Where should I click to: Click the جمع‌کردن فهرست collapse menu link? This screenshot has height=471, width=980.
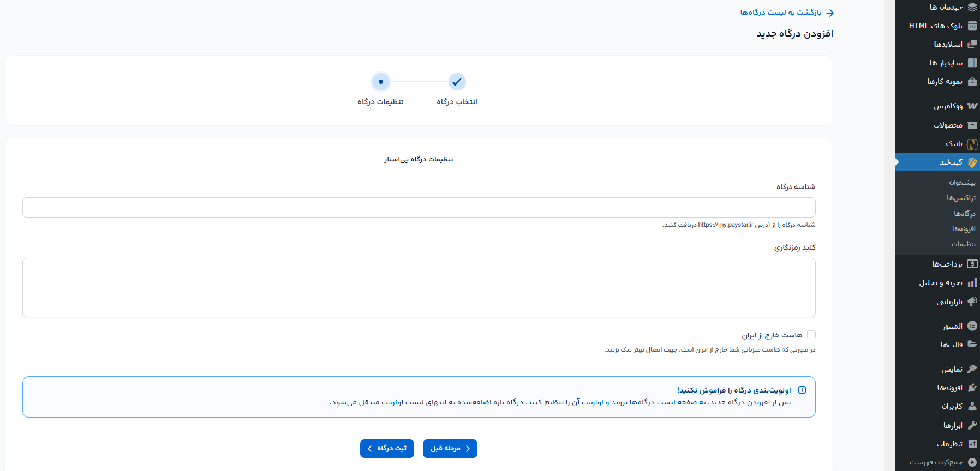(x=936, y=462)
